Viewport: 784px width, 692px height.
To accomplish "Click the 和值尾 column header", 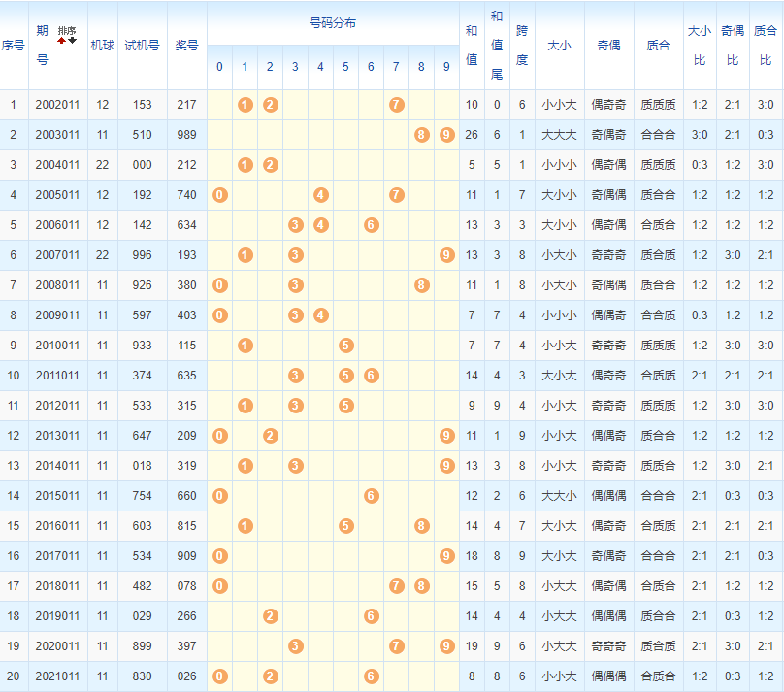I will click(497, 45).
